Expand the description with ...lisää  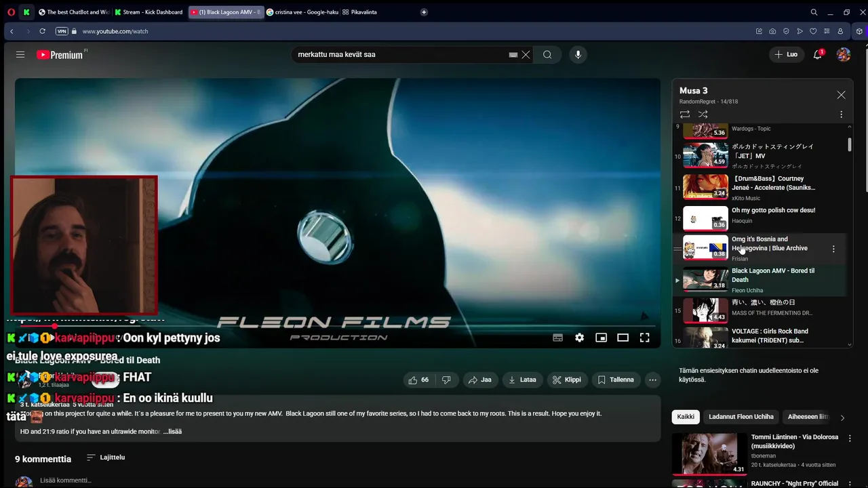[172, 431]
